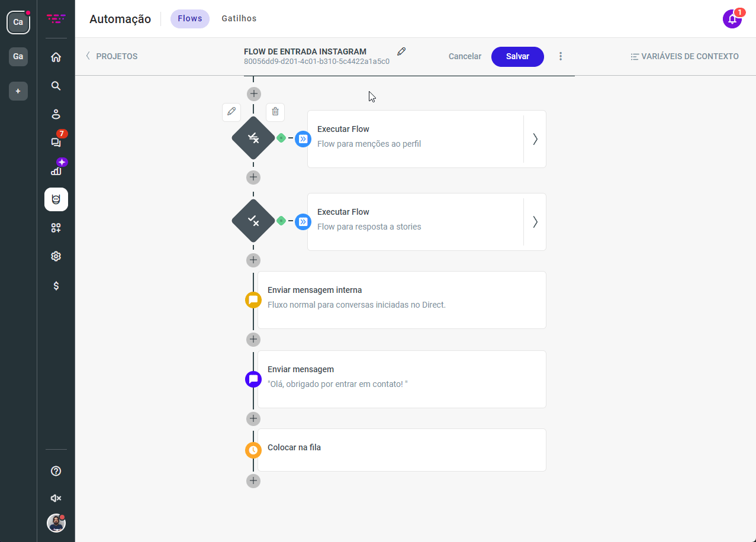This screenshot has width=756, height=542.
Task: Toggle the sound mute icon in sidebar
Action: click(56, 498)
